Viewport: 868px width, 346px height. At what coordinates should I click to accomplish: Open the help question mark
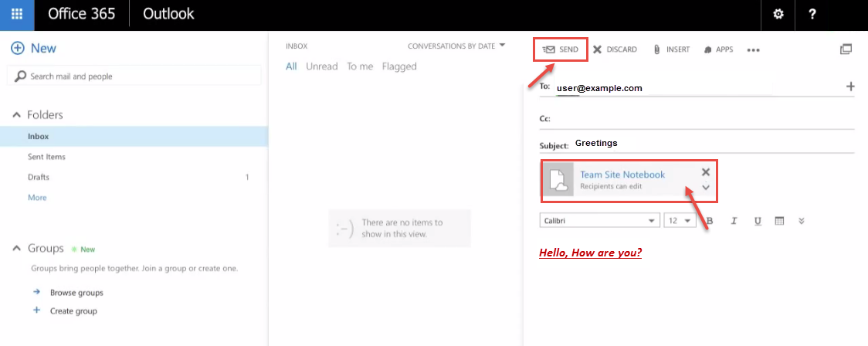coord(812,15)
